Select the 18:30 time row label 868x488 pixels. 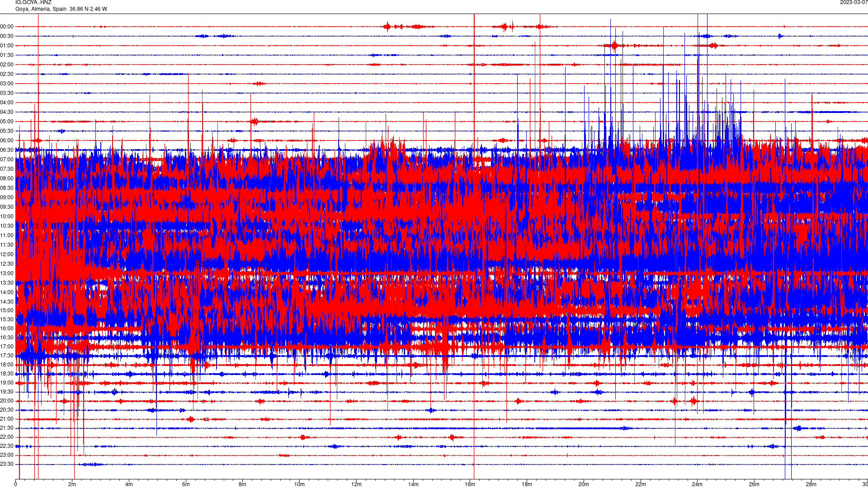tap(7, 374)
